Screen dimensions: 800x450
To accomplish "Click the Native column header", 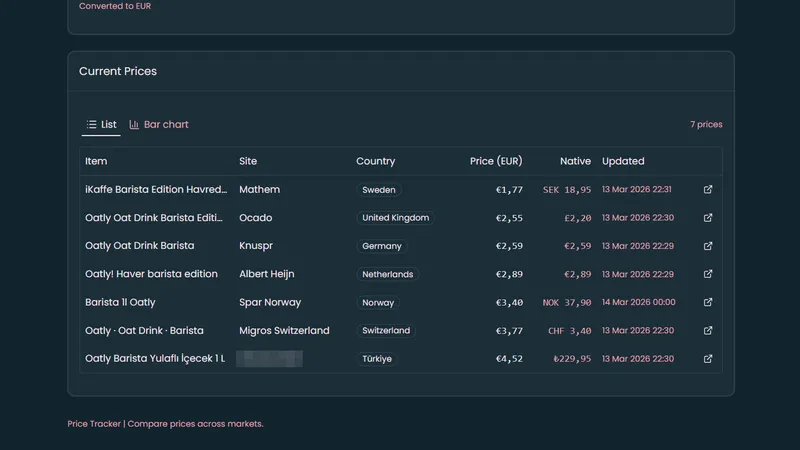I will point(575,161).
